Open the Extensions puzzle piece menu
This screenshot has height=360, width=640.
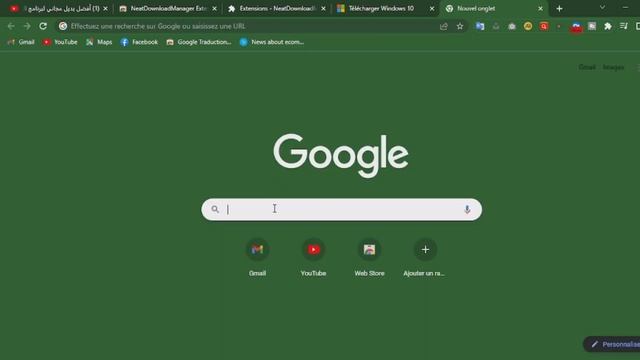[608, 27]
